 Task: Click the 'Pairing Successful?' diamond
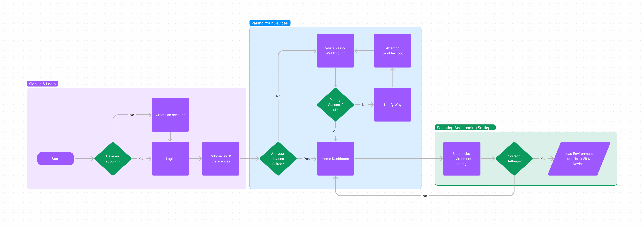click(x=335, y=105)
